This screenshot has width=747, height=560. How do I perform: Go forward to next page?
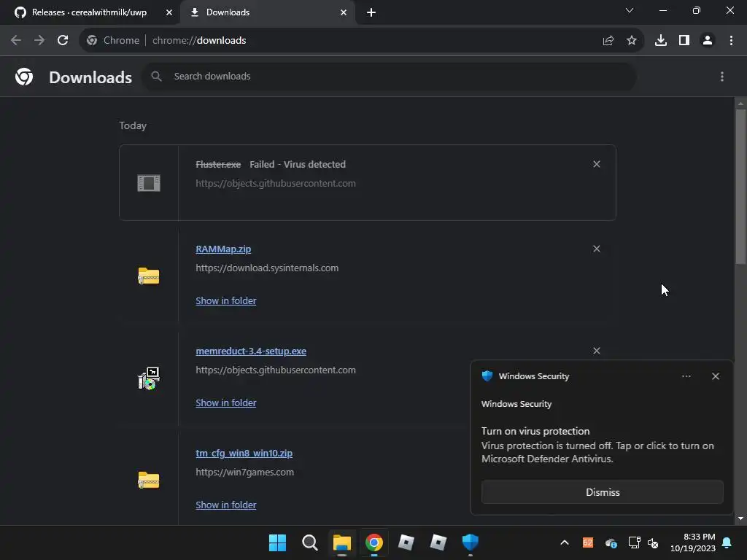pos(39,41)
